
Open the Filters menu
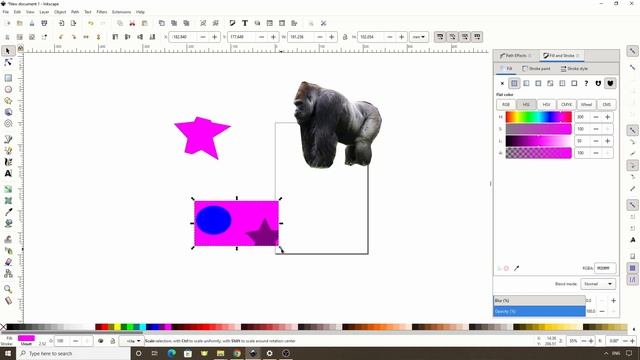point(102,12)
